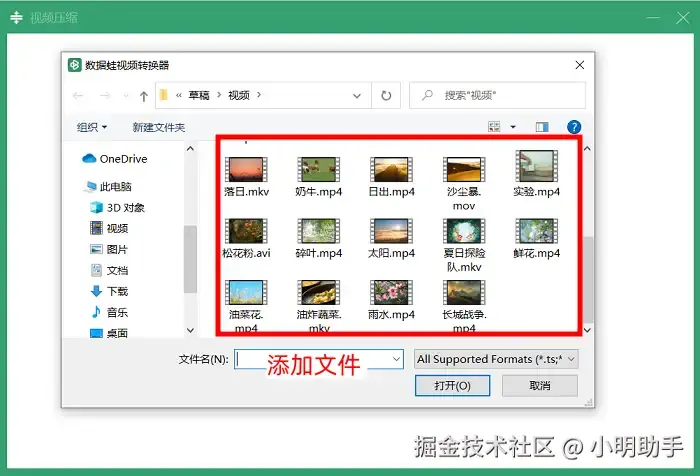Click the 视频 breadcrumb segment
700x476 pixels.
(239, 95)
